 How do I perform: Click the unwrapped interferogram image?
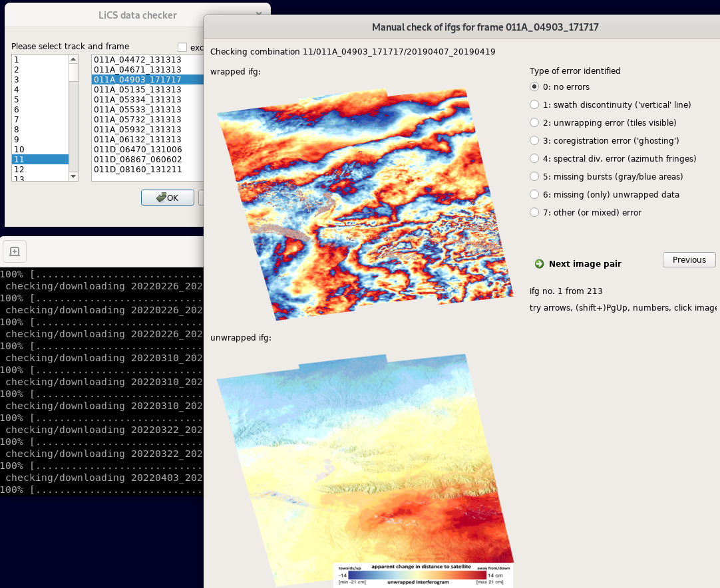point(365,470)
